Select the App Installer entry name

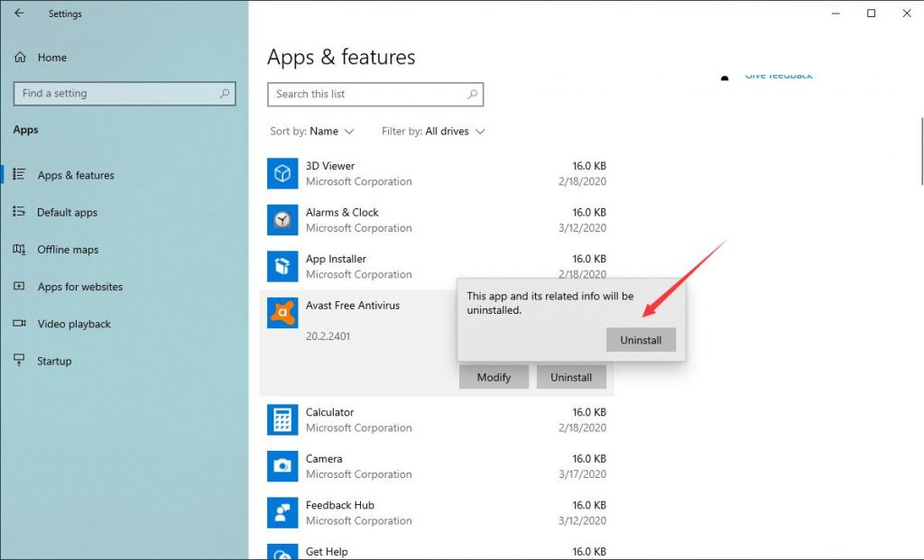(336, 259)
